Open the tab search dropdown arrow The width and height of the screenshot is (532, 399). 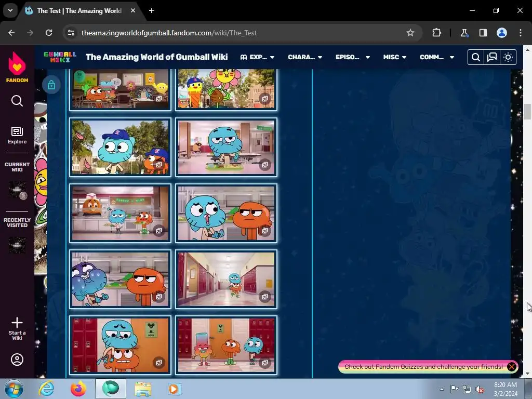click(10, 10)
